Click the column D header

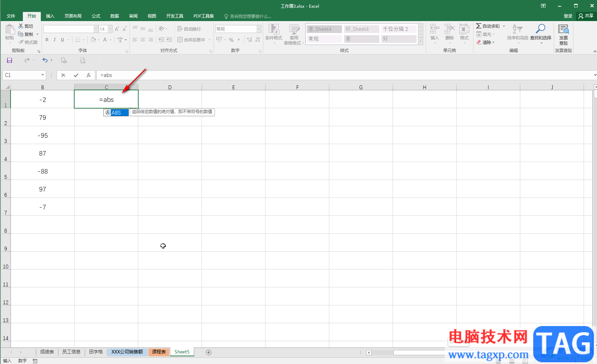coord(170,87)
